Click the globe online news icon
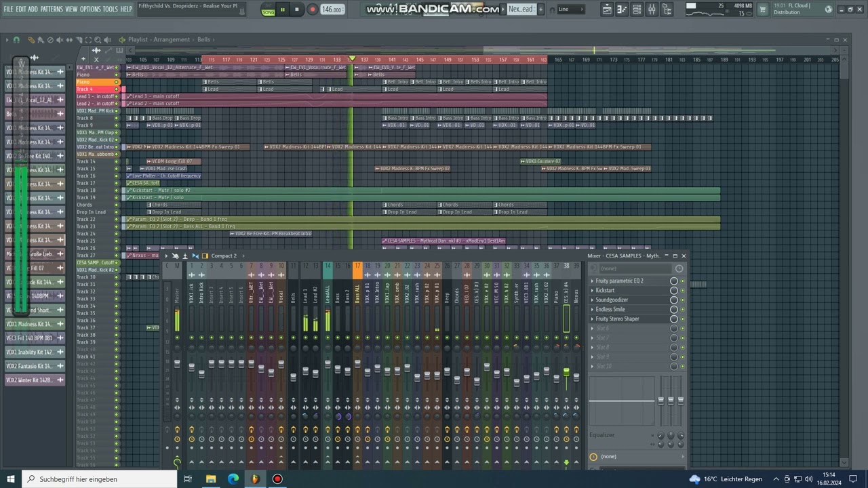868x488 pixels. coord(829,9)
